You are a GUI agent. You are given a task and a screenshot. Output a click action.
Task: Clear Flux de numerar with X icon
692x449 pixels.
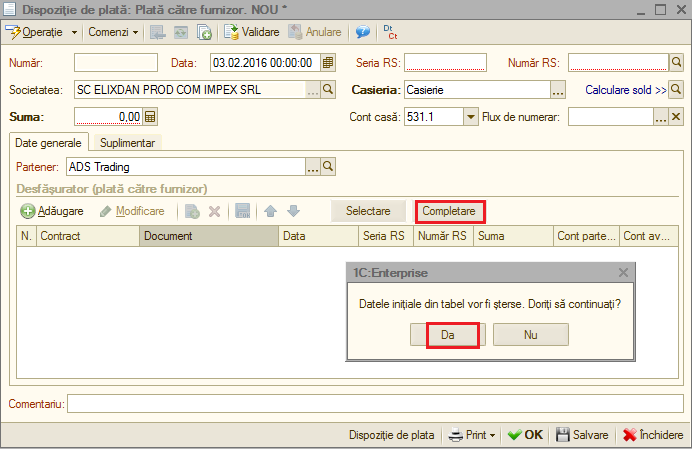point(676,117)
